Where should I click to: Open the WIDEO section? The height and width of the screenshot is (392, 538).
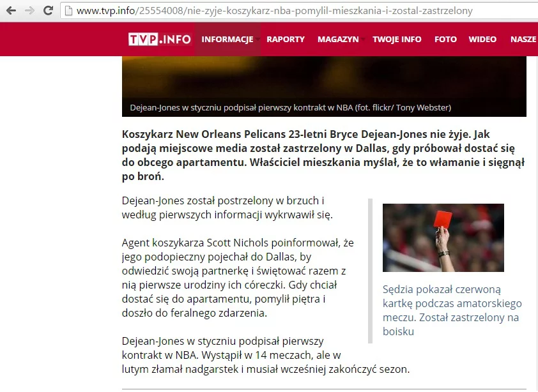482,40
